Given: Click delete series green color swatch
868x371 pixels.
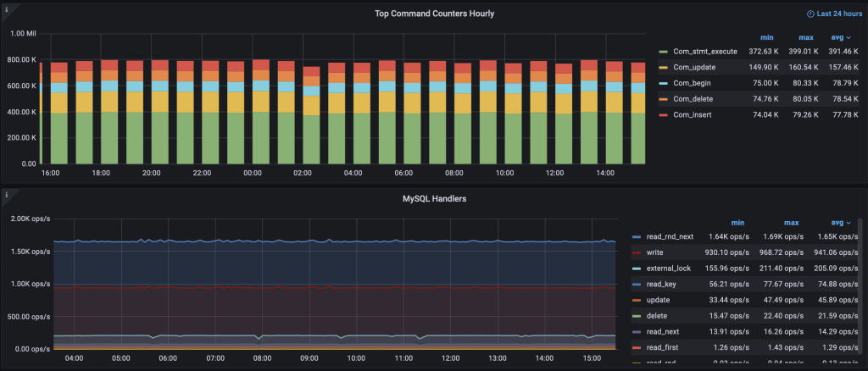Looking at the screenshot, I should tap(636, 315).
